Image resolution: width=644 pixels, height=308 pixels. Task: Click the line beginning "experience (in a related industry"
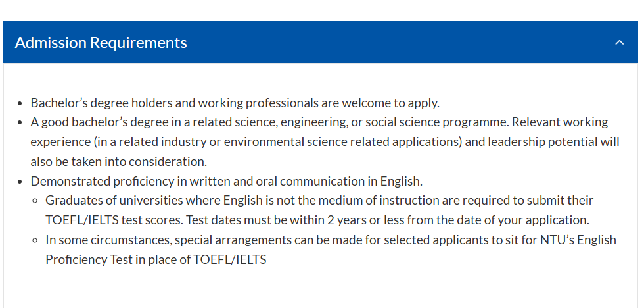(325, 142)
